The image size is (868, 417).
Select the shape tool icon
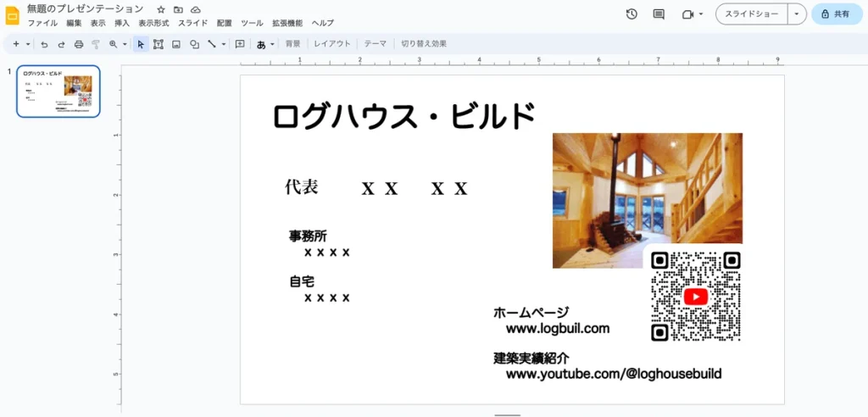pos(194,44)
